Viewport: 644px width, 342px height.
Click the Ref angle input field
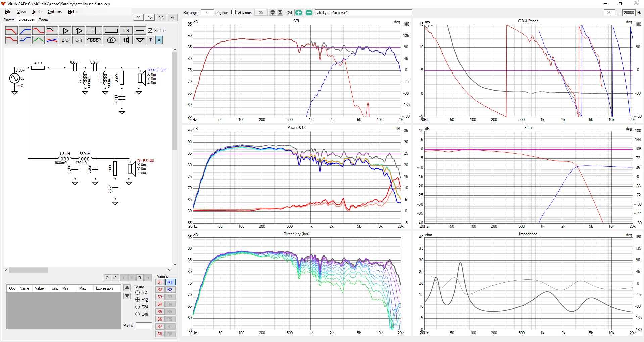(x=207, y=13)
